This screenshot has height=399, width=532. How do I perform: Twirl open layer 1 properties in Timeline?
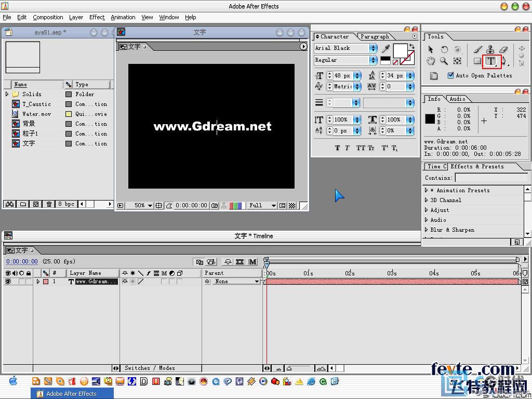point(38,282)
